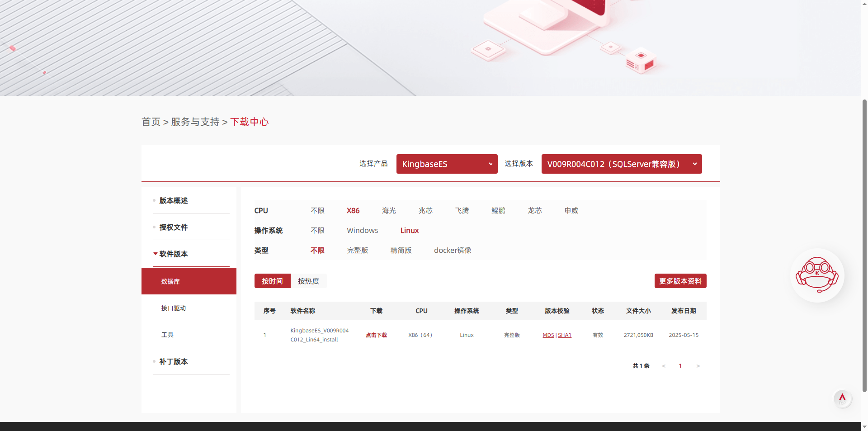Image resolution: width=868 pixels, height=431 pixels.
Task: Set CPU filter to 不限
Action: tap(318, 211)
